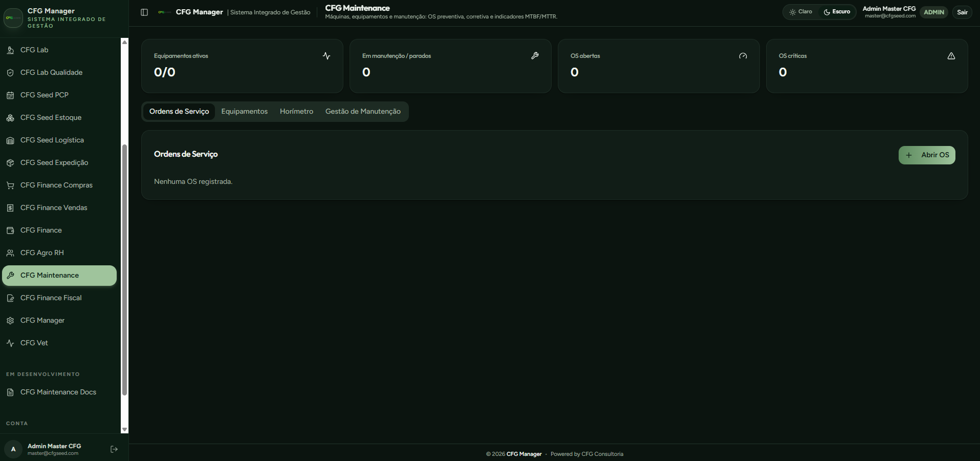Open CFG Agro RH people icon

coord(10,253)
